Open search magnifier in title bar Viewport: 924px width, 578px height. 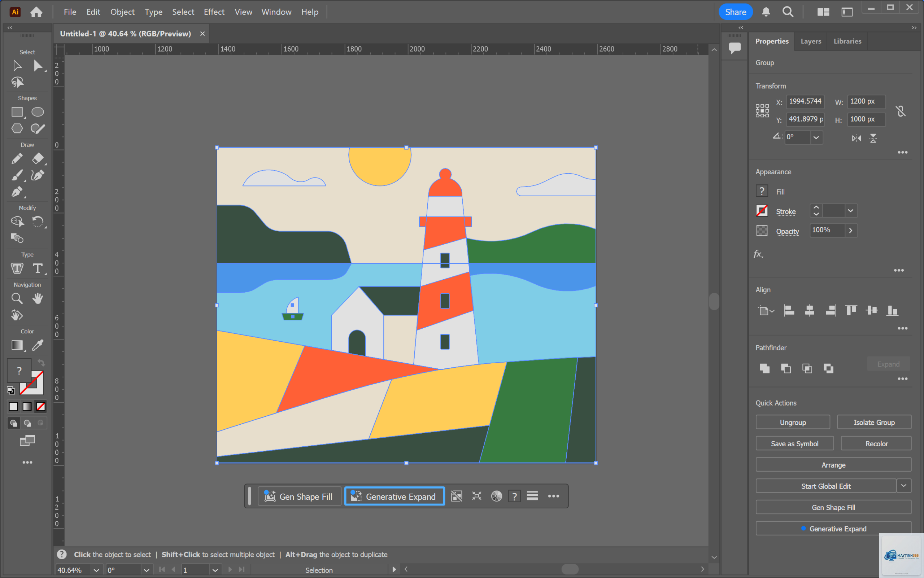[x=788, y=12]
